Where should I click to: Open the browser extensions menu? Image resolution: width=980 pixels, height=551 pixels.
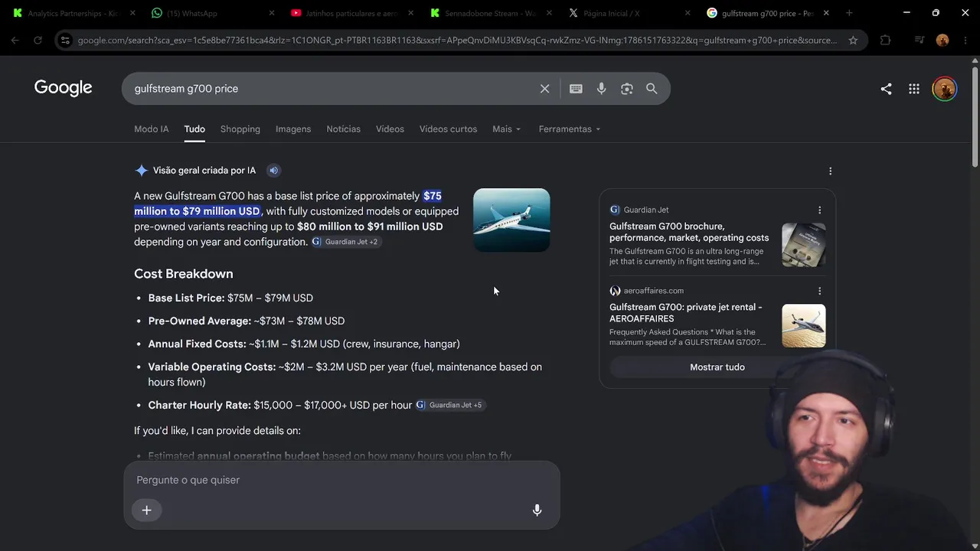(885, 41)
